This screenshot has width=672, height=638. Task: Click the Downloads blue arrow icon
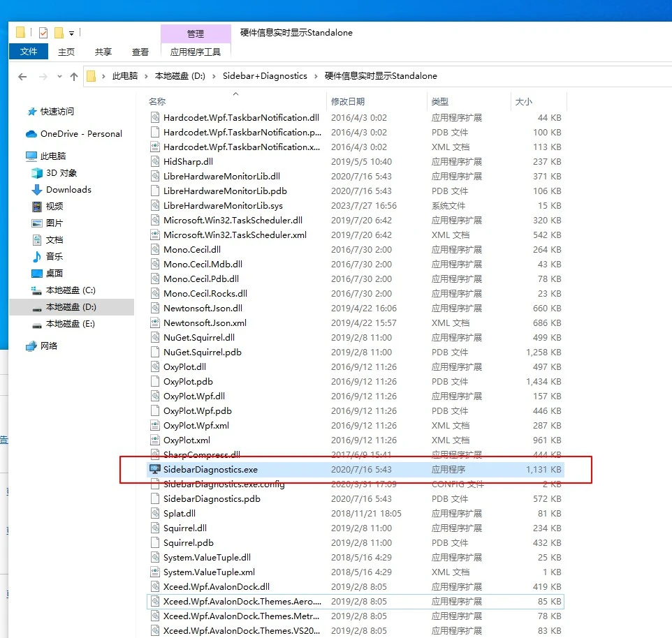point(37,190)
